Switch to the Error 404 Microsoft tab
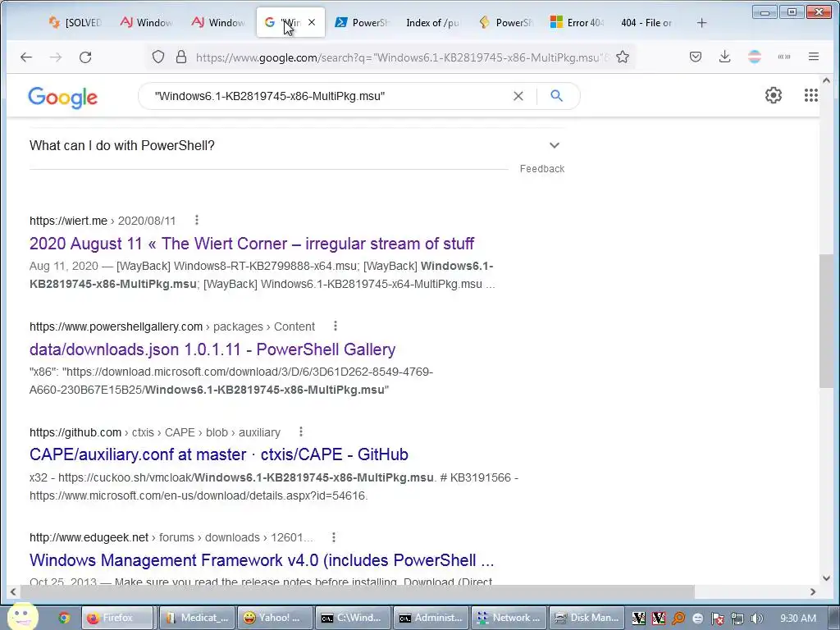The width and height of the screenshot is (840, 630). tap(577, 22)
